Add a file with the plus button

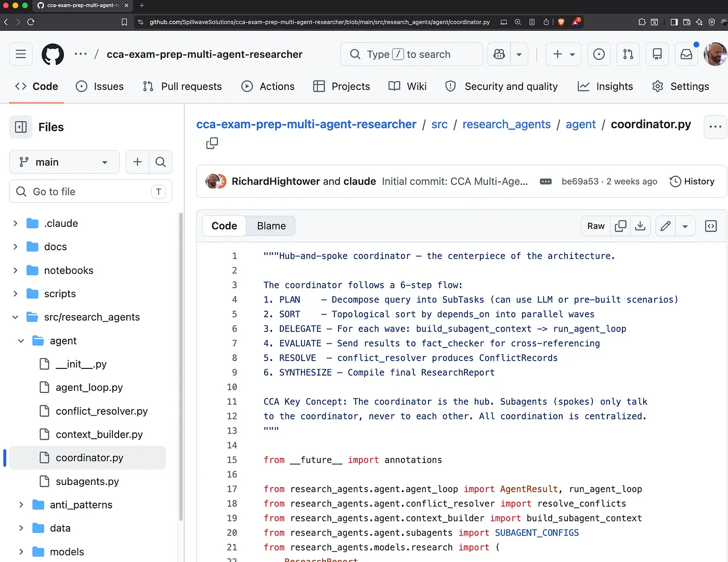pos(137,162)
